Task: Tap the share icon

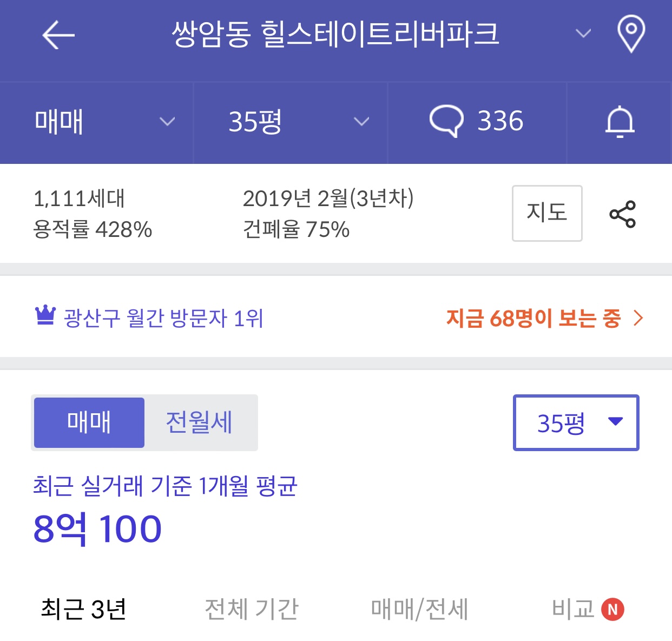Action: pos(622,214)
